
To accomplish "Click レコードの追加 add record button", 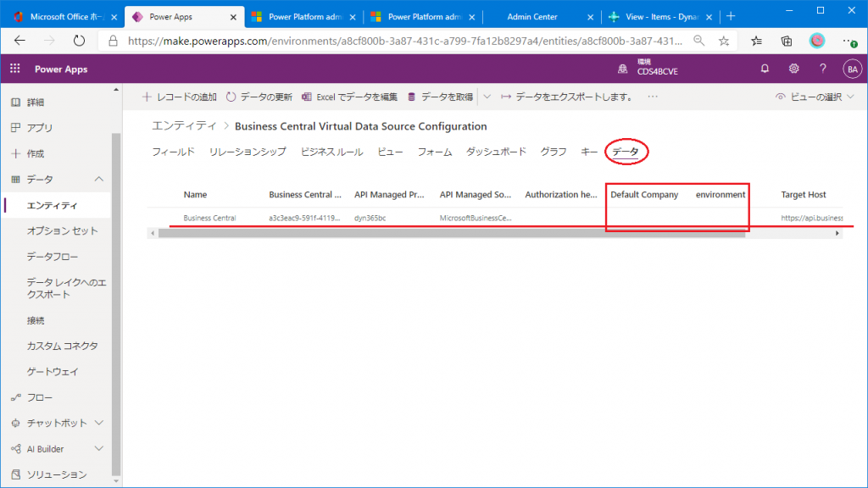I will click(180, 97).
